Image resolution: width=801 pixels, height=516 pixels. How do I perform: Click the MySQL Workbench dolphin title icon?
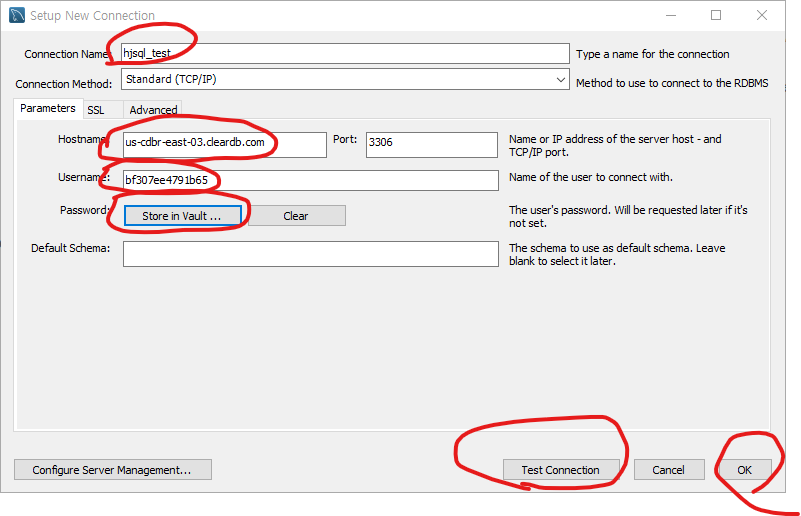click(17, 15)
